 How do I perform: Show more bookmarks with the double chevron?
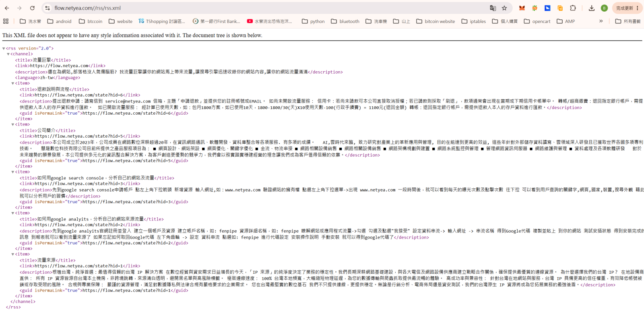tap(601, 21)
